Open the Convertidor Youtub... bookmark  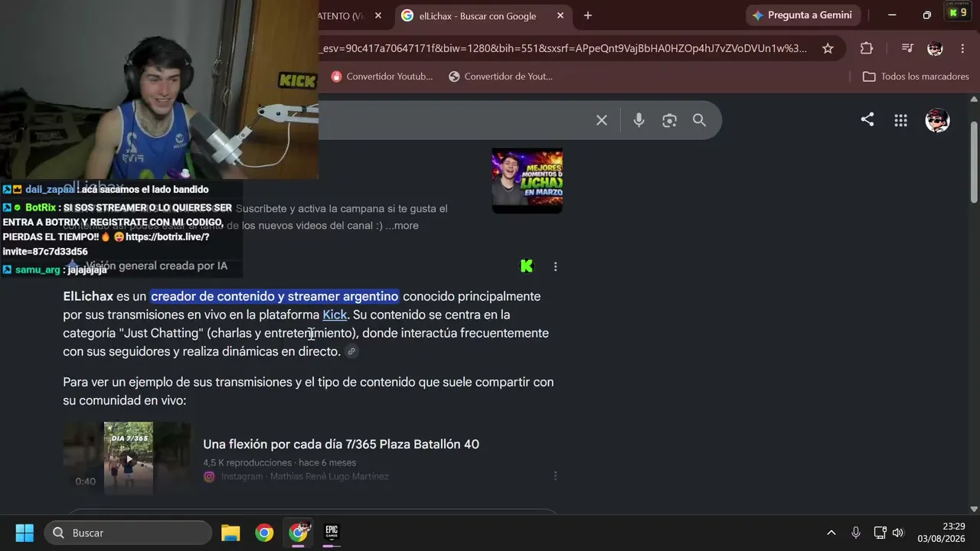point(382,77)
